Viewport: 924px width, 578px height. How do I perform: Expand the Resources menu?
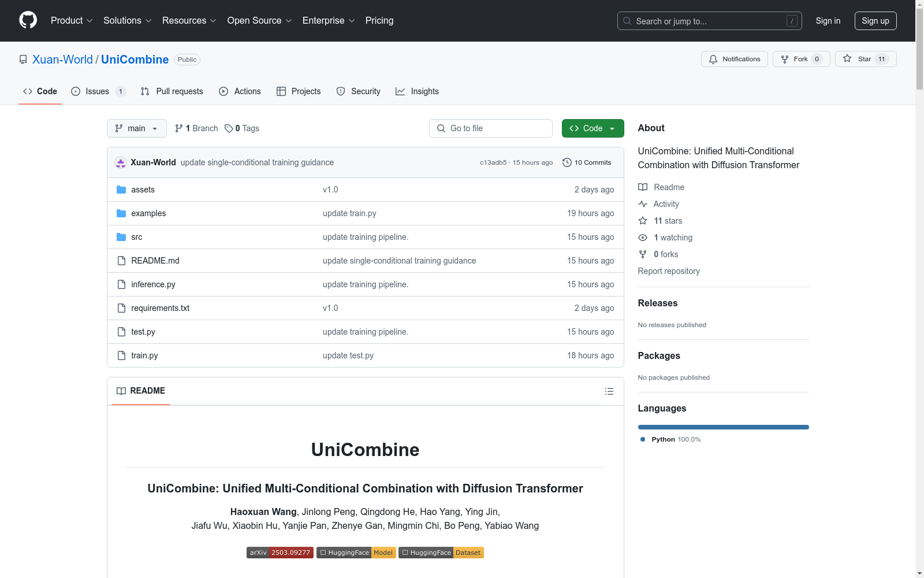pyautogui.click(x=189, y=20)
